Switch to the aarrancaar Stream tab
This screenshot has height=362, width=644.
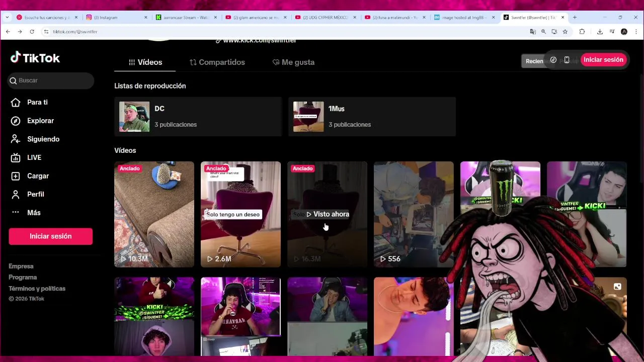point(185,18)
